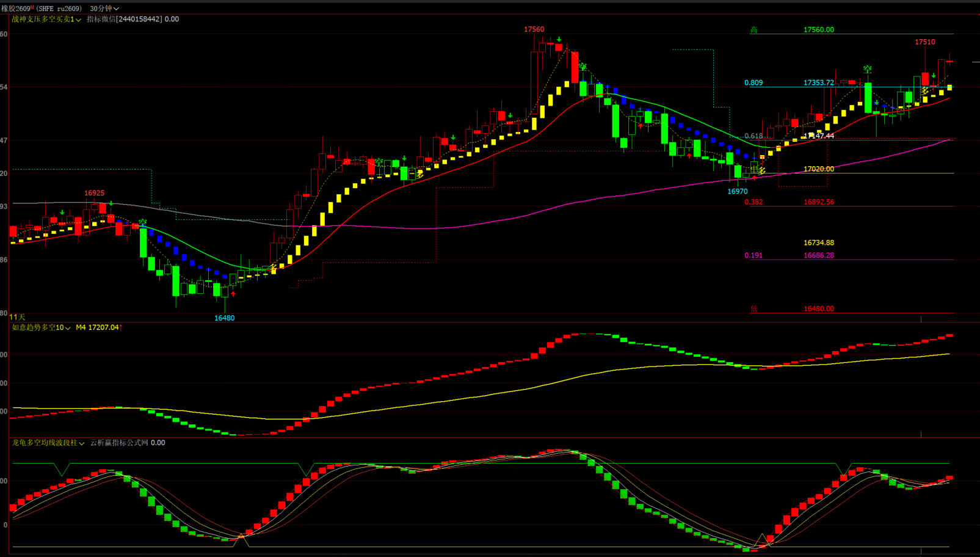The height and width of the screenshot is (557, 980).
Task: Click the 空 signal marker near 17560 peak
Action: pos(583,67)
